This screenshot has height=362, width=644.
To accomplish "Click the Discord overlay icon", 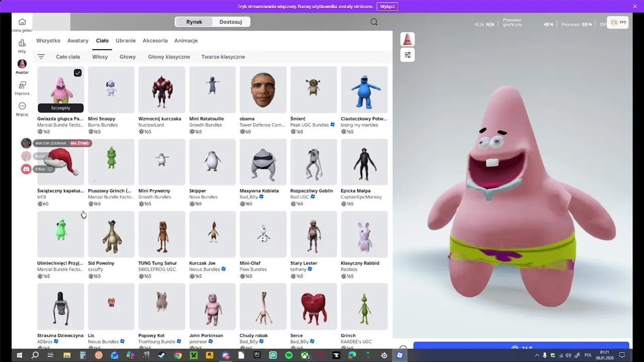I will pos(26,169).
